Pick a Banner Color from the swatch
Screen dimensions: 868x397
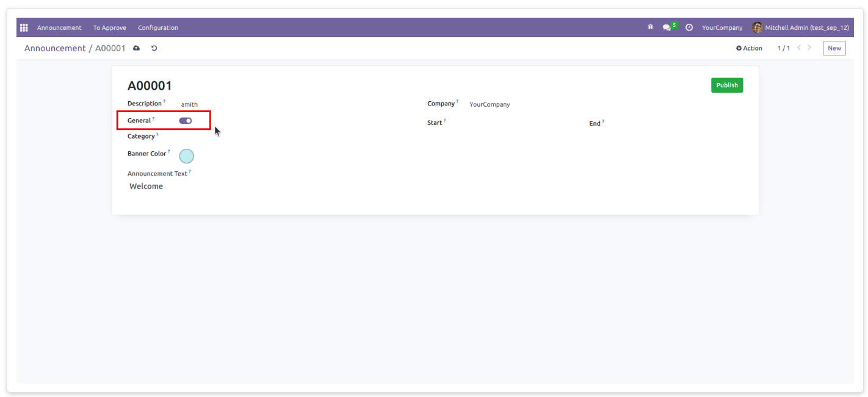186,156
